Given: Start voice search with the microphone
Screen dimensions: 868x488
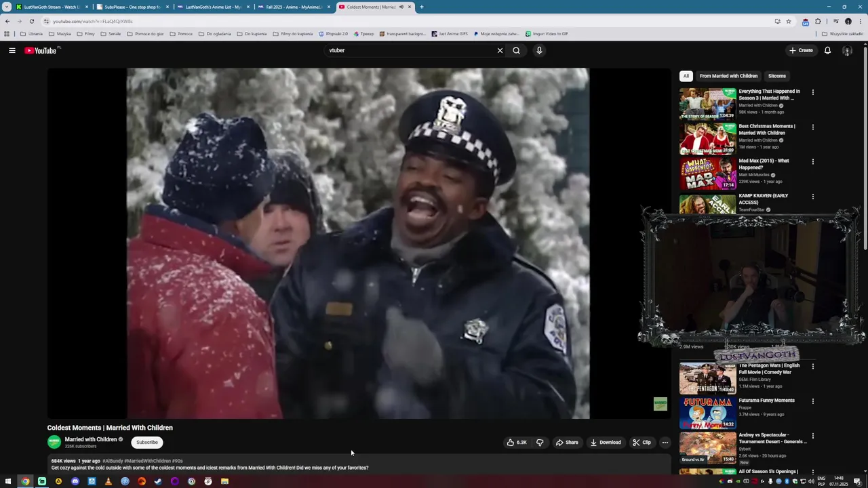Looking at the screenshot, I should tap(539, 50).
